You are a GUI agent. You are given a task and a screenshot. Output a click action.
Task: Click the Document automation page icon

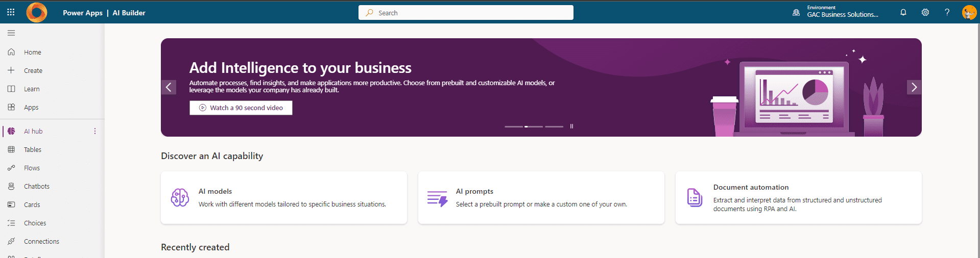pos(695,197)
